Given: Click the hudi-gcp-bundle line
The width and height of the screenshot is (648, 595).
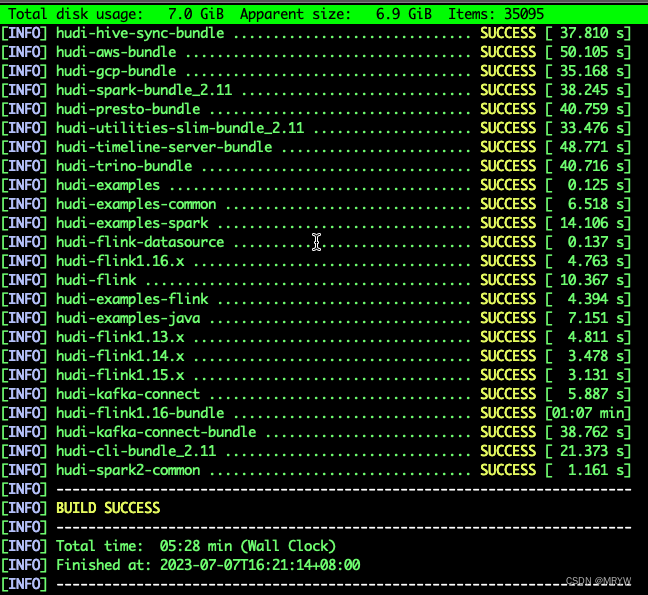Looking at the screenshot, I should [x=316, y=71].
